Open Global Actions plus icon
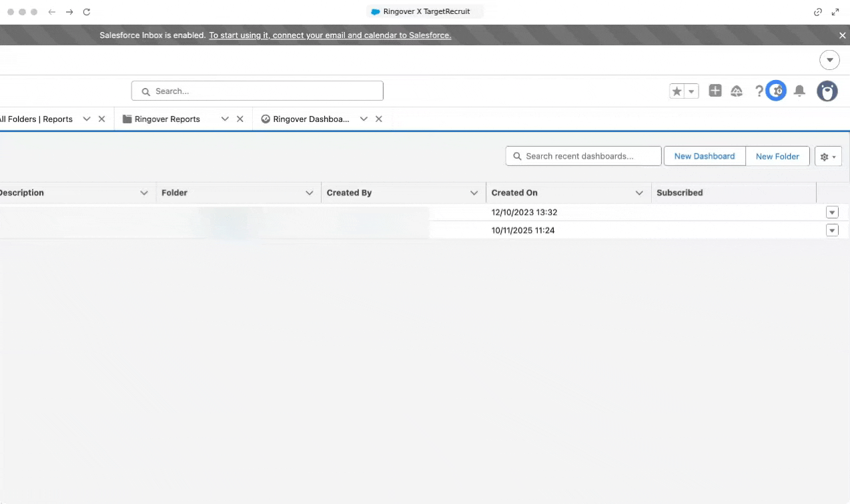This screenshot has width=850, height=504. pyautogui.click(x=715, y=91)
